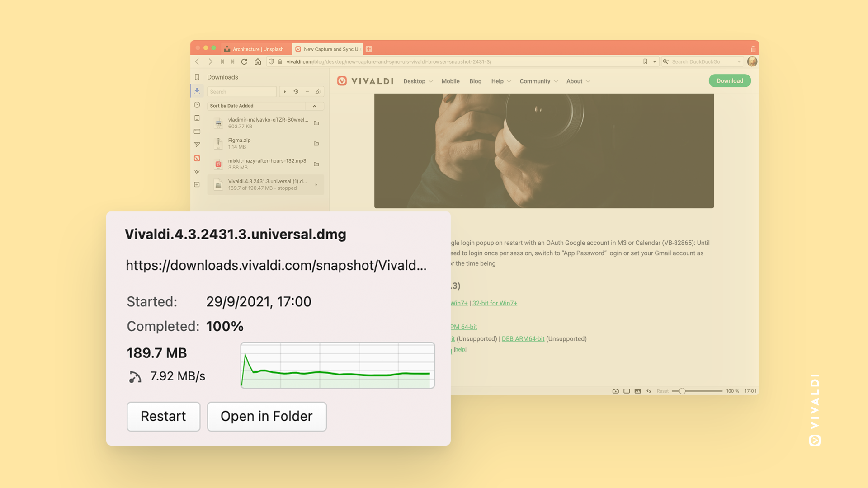Expand the Desktop menu in Vivaldi nav
The image size is (868, 488).
(417, 81)
